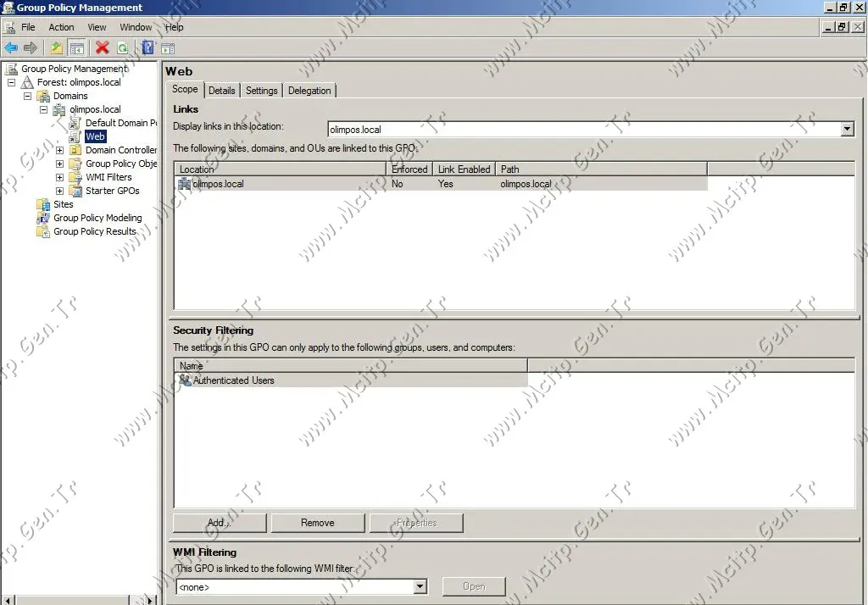Click the Up one level folder icon
The image size is (868, 605).
click(x=57, y=48)
